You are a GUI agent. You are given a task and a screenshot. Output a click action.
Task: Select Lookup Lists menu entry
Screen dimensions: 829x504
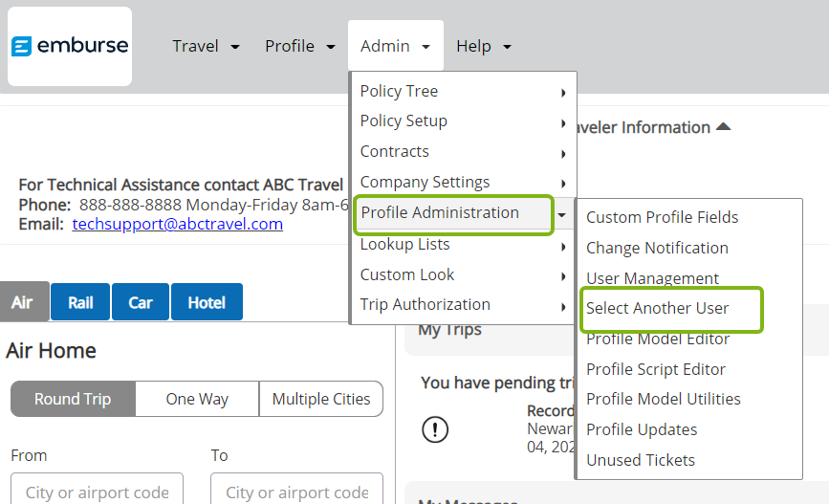(404, 244)
